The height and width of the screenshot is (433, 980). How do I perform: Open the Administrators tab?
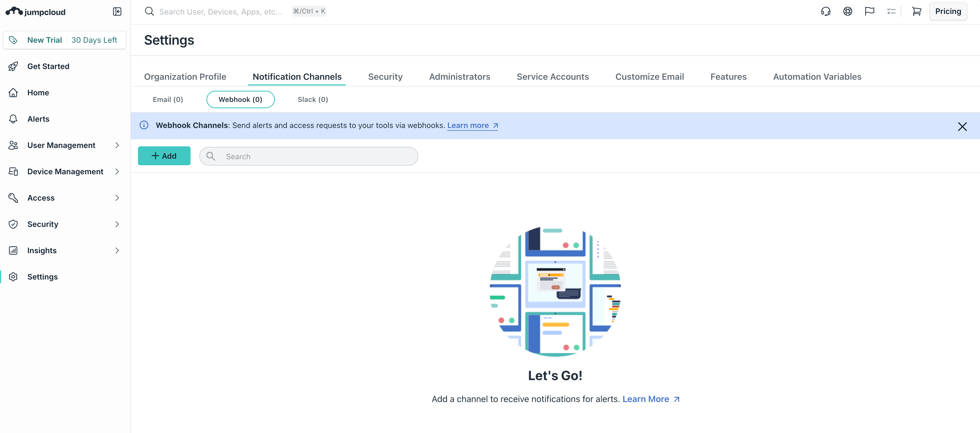pos(460,76)
